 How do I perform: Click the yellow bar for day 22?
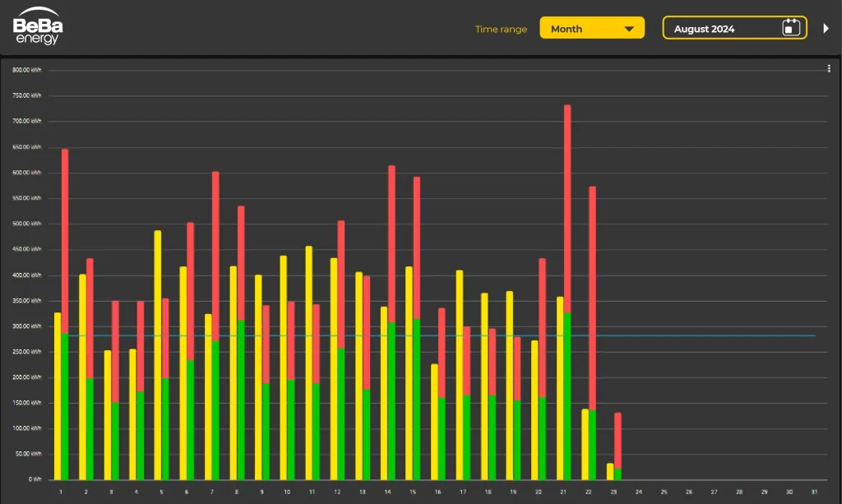(x=585, y=444)
